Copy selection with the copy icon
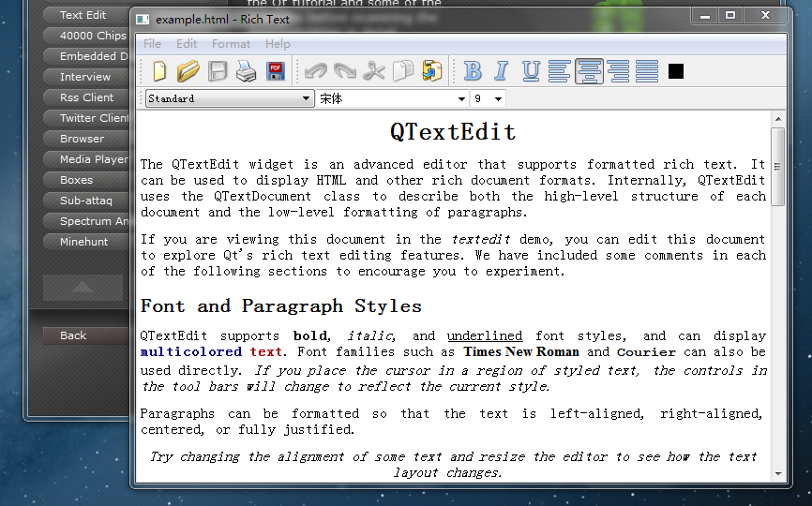The width and height of the screenshot is (812, 506). click(x=403, y=71)
